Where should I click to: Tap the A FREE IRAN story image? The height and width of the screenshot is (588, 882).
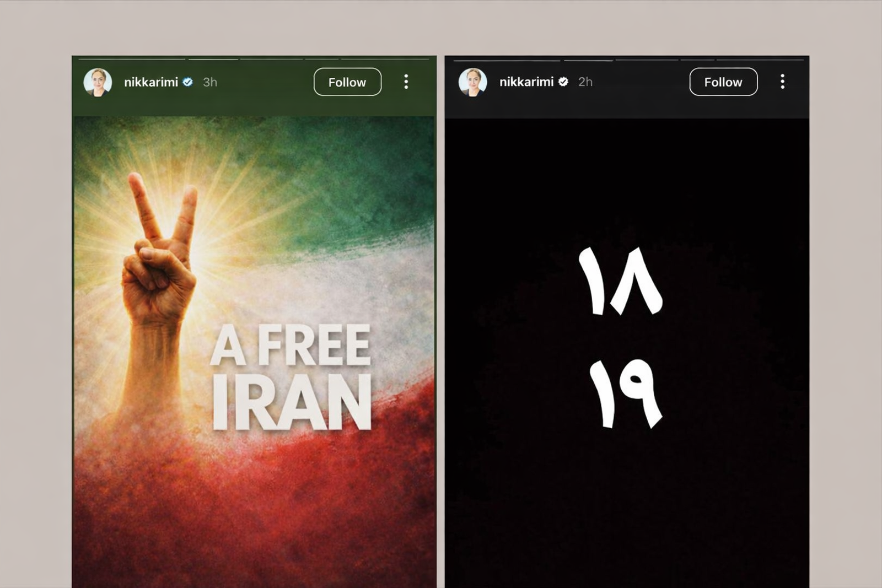254,352
